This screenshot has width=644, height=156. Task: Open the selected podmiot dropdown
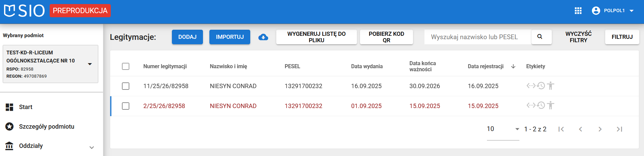click(90, 64)
